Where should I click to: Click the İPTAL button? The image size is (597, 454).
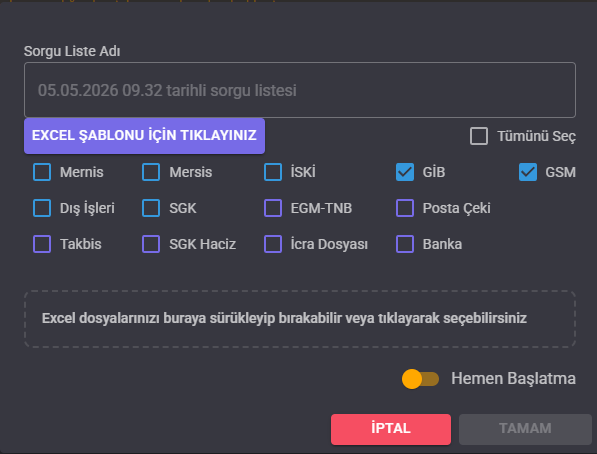[391, 429]
